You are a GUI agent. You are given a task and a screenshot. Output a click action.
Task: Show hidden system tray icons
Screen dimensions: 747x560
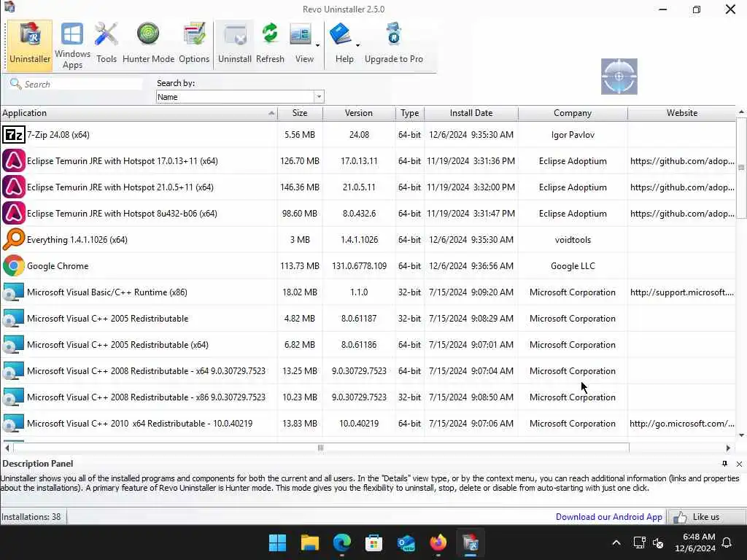[x=616, y=542]
